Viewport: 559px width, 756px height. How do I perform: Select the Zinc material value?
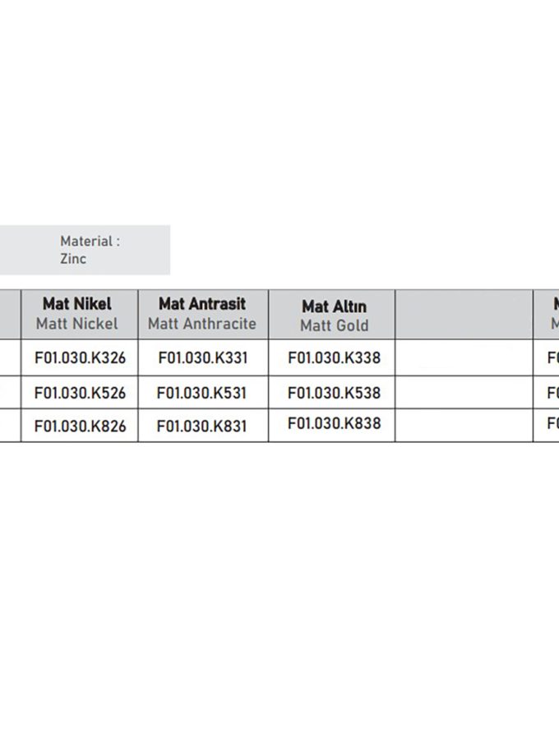[73, 259]
